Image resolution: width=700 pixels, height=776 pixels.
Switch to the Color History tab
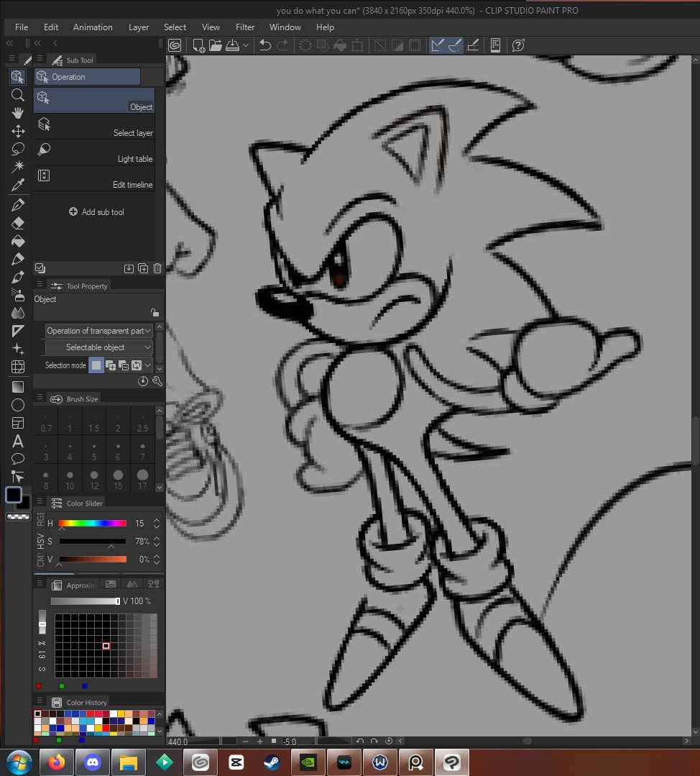click(x=79, y=702)
